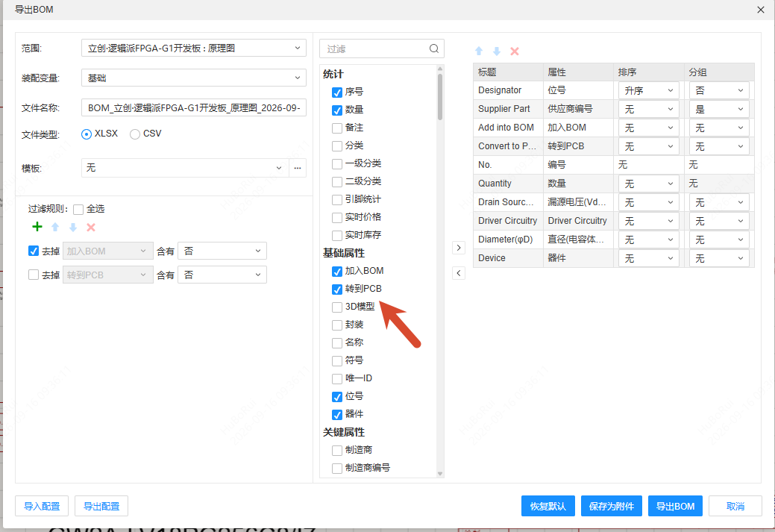Uncheck 加入BOM property checkbox

tap(337, 272)
